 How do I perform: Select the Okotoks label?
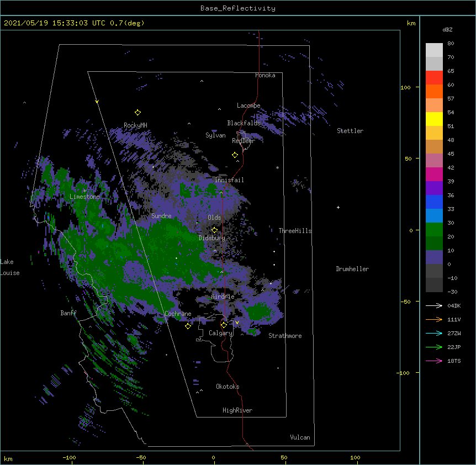[x=228, y=387]
